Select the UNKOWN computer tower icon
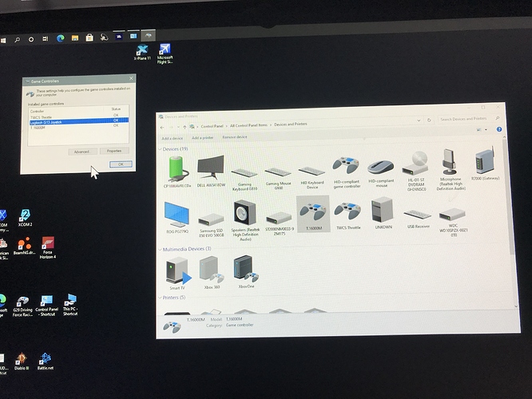The width and height of the screenshot is (532, 399). [x=383, y=213]
